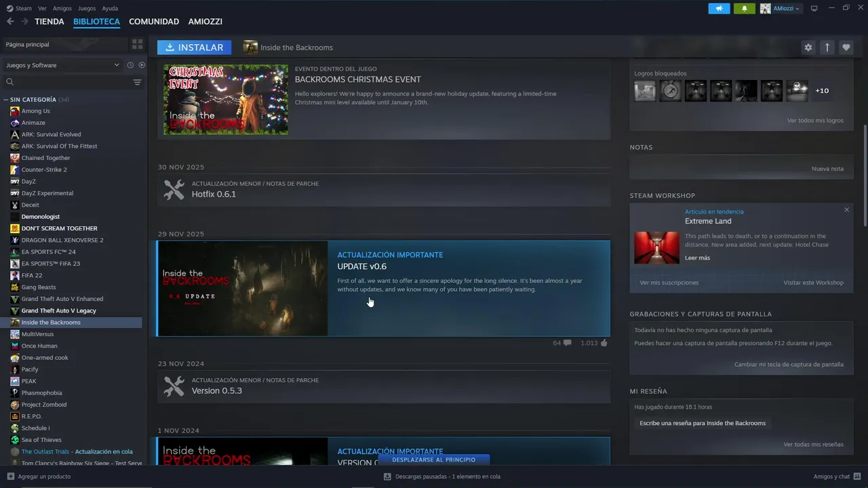Click the +10 more locked achievements
The image size is (868, 488).
pyautogui.click(x=822, y=91)
